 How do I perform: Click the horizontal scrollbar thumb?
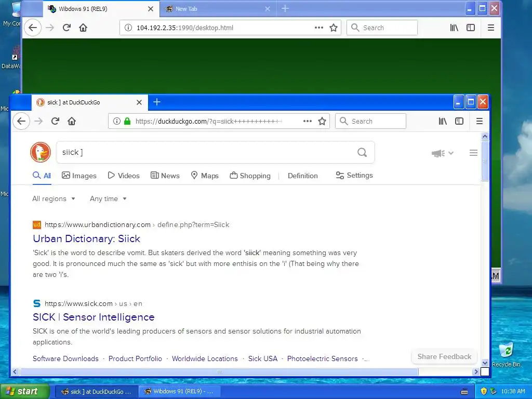click(219, 372)
